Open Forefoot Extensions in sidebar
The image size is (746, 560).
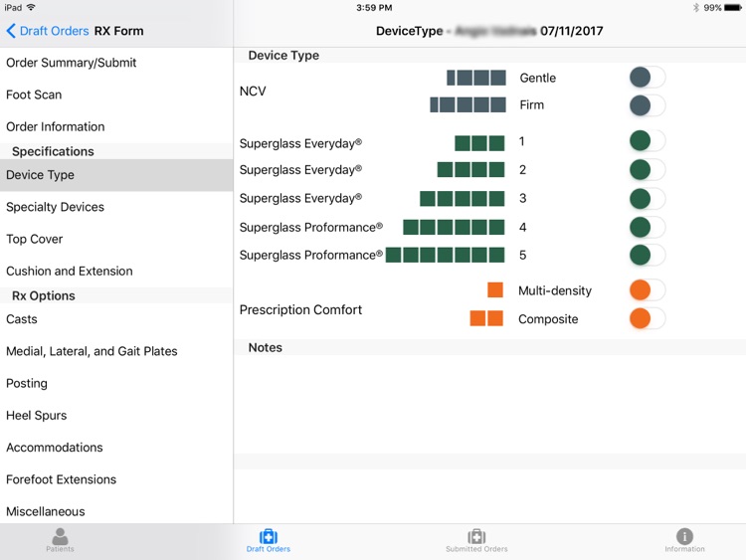tap(116, 479)
